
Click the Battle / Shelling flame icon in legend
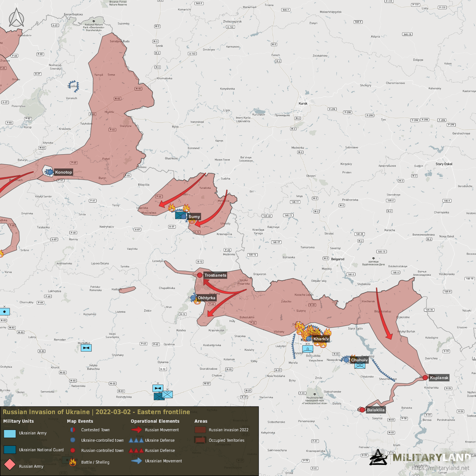[x=73, y=462]
